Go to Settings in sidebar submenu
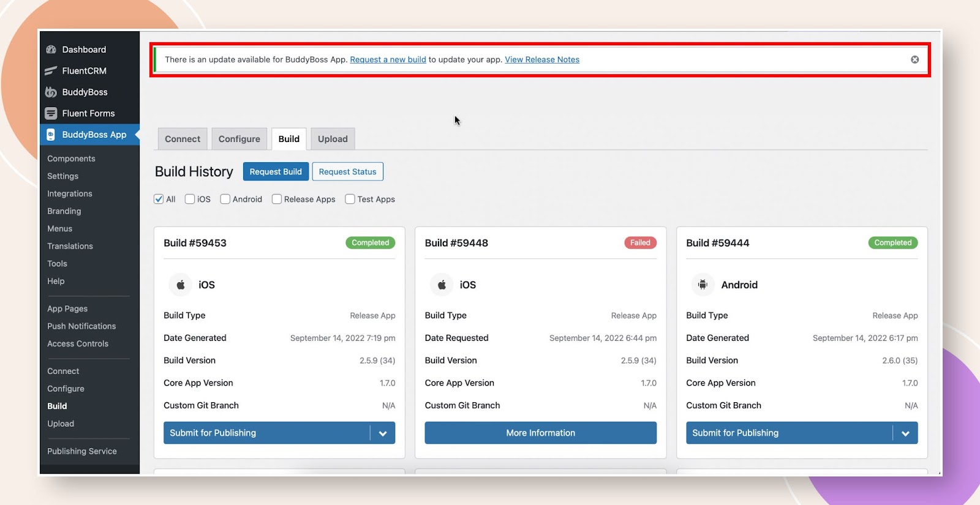 click(x=62, y=176)
